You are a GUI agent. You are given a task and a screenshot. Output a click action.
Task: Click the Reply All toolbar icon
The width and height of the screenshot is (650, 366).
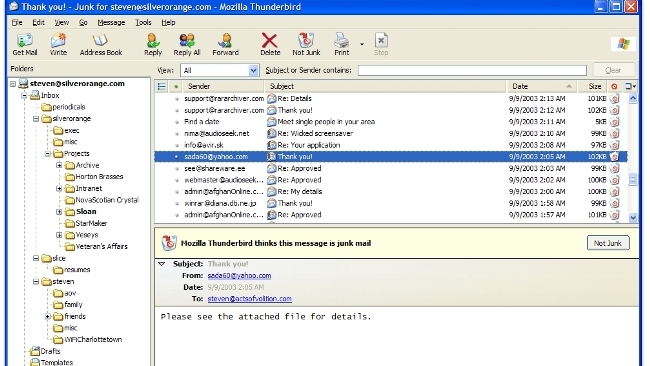pos(187,41)
